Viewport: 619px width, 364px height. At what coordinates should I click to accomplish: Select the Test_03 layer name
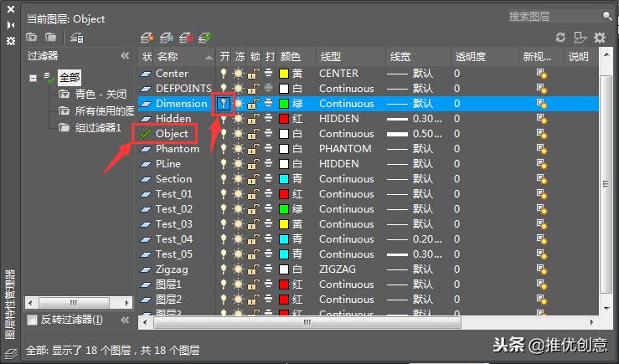pyautogui.click(x=174, y=224)
